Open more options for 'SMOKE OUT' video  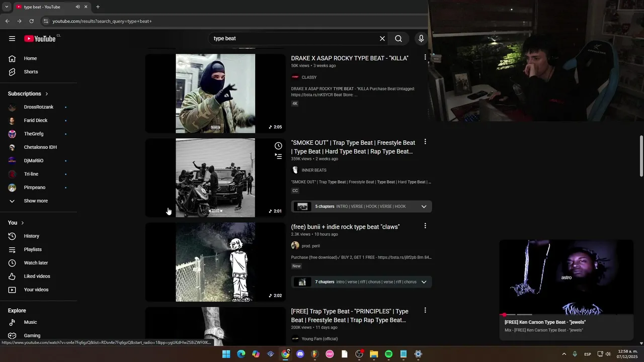click(x=425, y=142)
